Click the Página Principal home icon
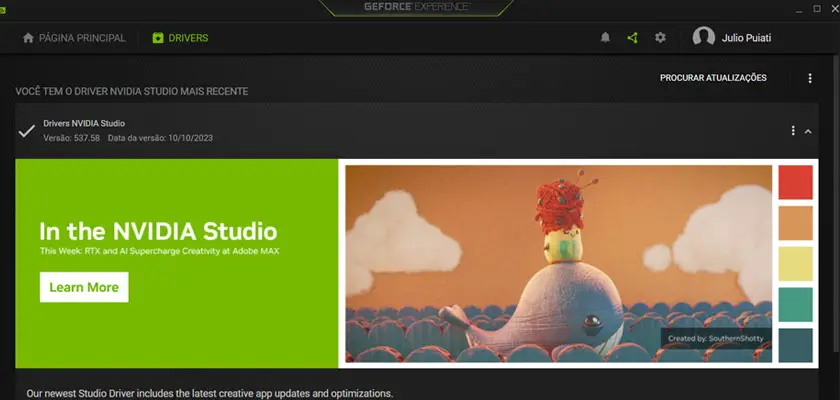This screenshot has width=840, height=400. 28,38
